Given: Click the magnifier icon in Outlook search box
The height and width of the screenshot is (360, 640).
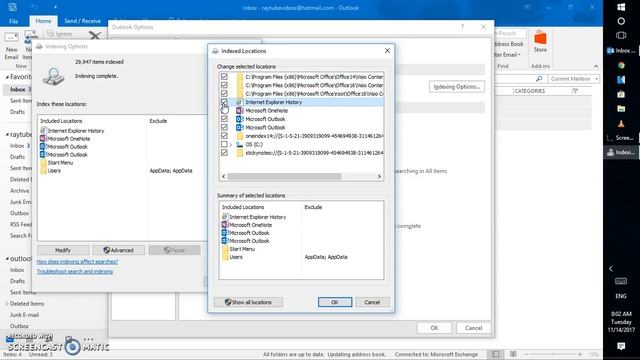Looking at the screenshot, I should point(539,78).
